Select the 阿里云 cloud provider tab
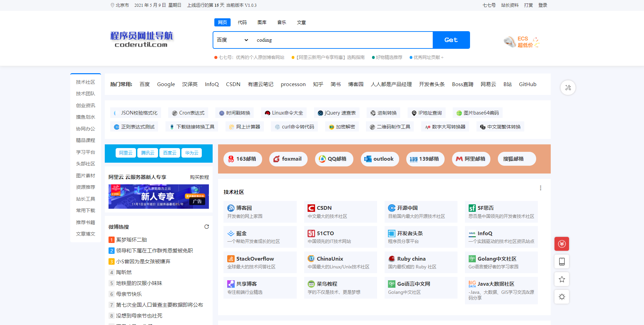 pos(125,153)
